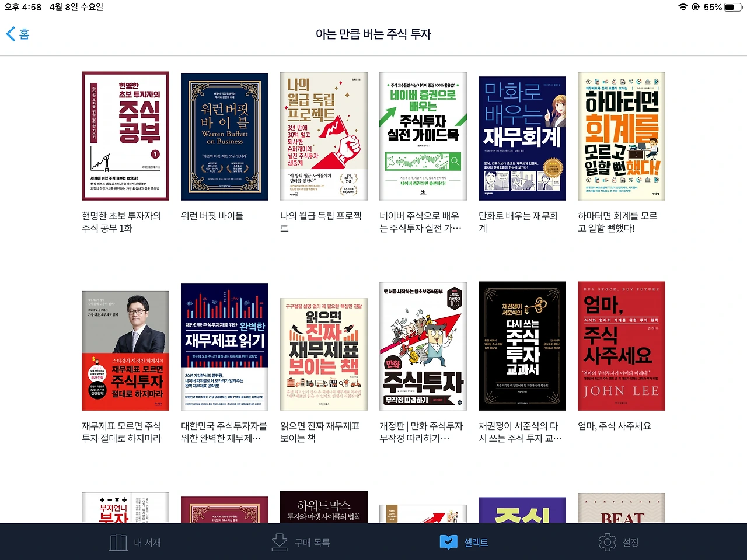
Task: Tap the back chevron icon next to 홈
Action: point(11,34)
